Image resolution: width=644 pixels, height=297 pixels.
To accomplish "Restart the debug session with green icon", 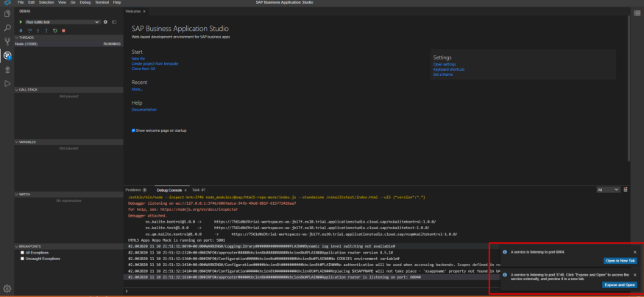I will click(x=55, y=30).
